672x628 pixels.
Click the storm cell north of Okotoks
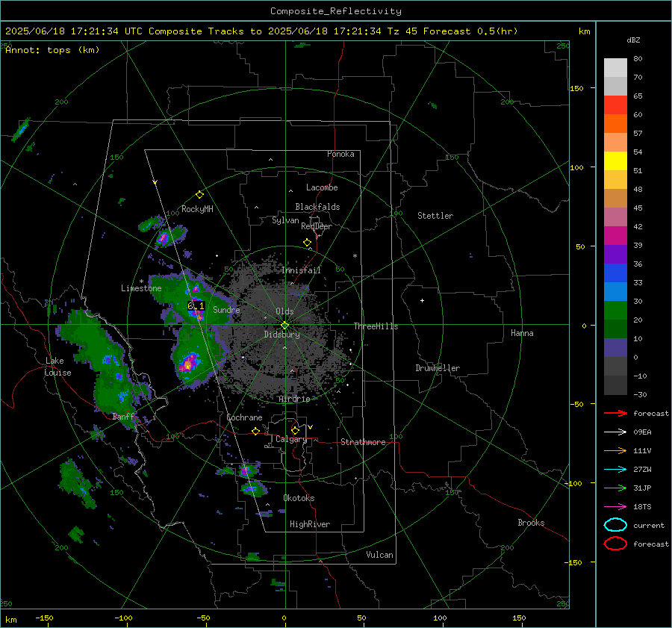click(246, 471)
